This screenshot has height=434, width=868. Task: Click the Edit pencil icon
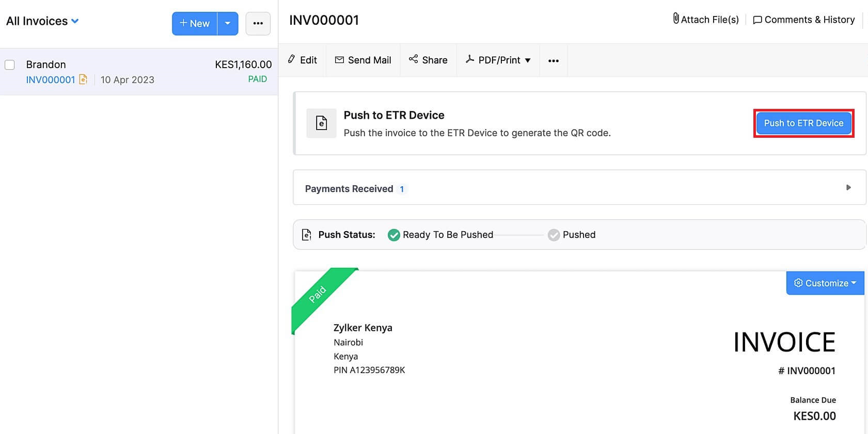292,59
